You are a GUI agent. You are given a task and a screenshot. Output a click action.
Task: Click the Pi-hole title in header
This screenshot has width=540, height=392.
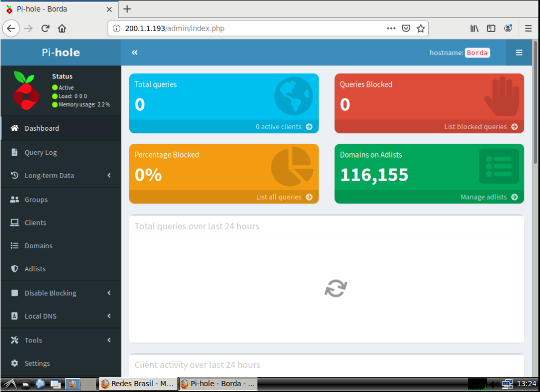[x=61, y=52]
